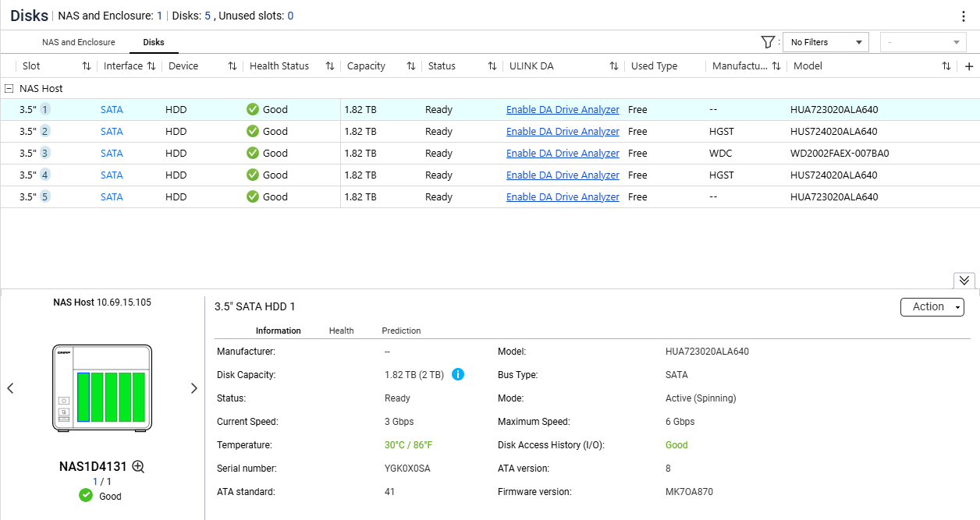The height and width of the screenshot is (520, 980).
Task: Click Enable DA Drive Analyzer for slot 3
Action: pos(563,154)
